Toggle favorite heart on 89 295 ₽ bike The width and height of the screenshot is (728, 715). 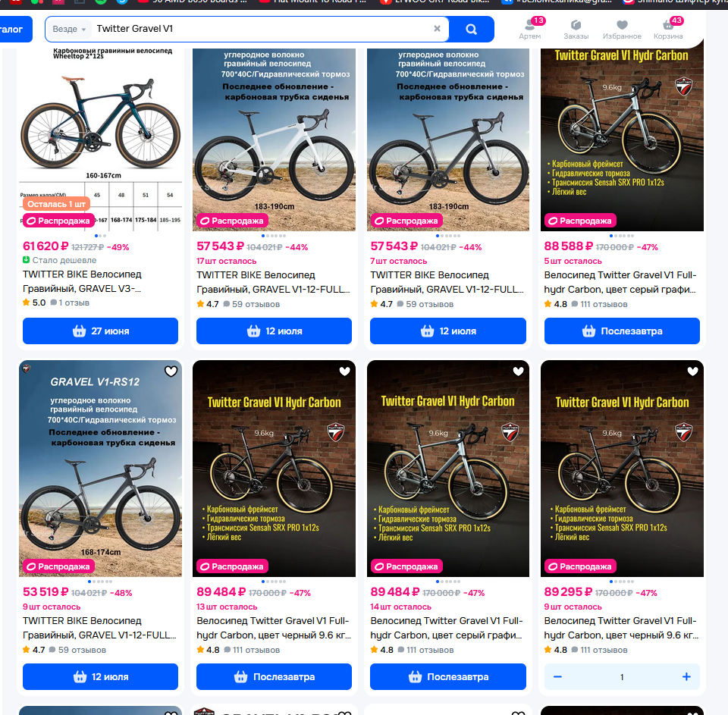pos(692,372)
